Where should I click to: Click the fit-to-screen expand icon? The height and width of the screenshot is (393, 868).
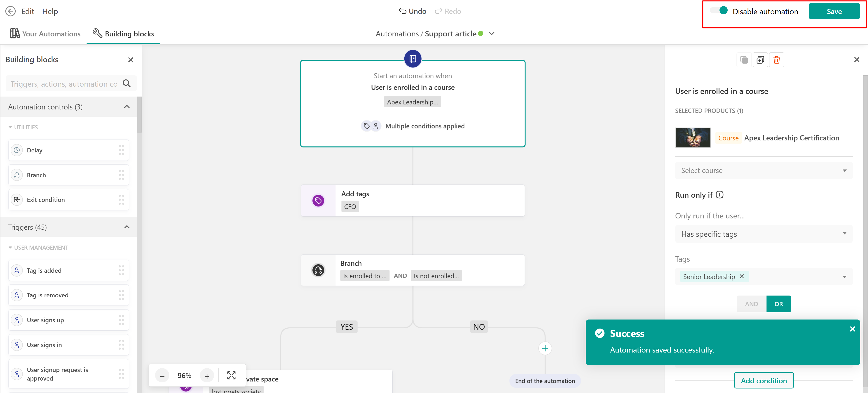click(x=231, y=375)
